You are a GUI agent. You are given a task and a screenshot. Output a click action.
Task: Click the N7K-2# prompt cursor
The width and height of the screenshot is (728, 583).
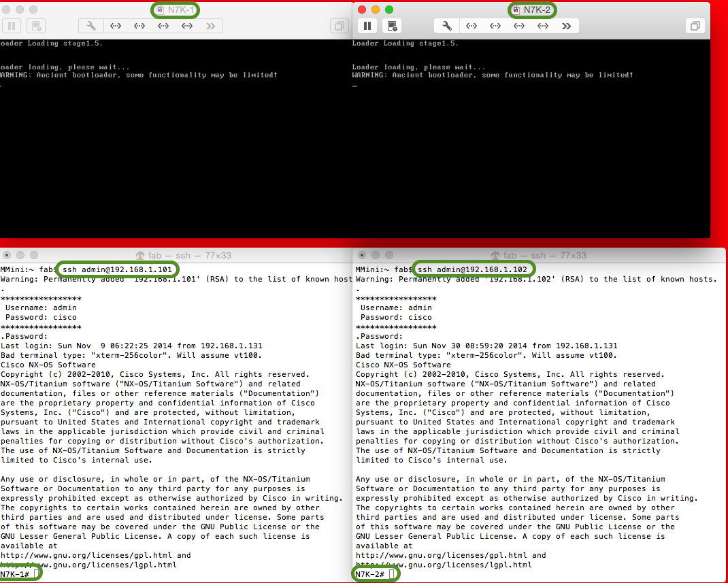[x=391, y=574]
